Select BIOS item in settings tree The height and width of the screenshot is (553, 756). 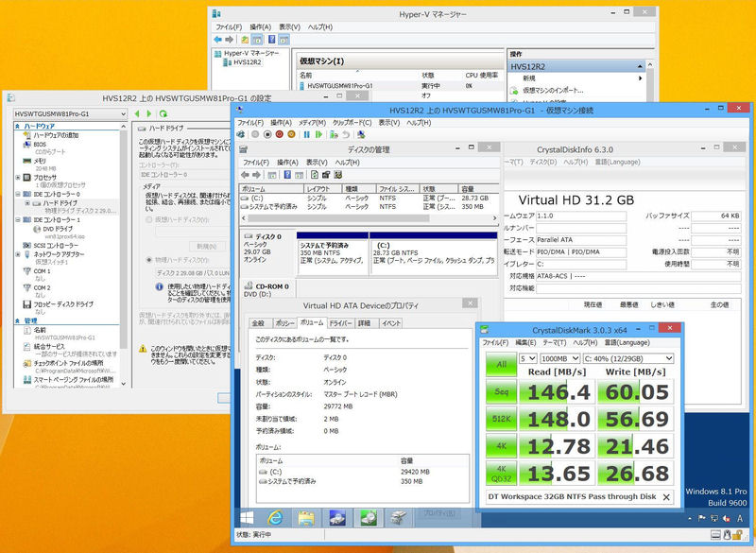[40, 144]
